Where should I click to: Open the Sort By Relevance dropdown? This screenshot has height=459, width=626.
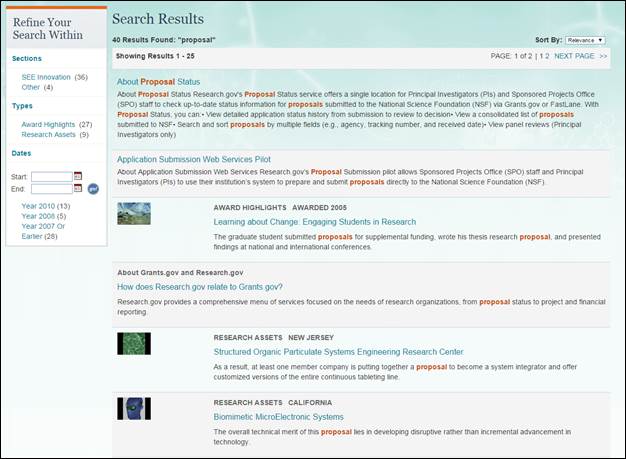tap(585, 40)
